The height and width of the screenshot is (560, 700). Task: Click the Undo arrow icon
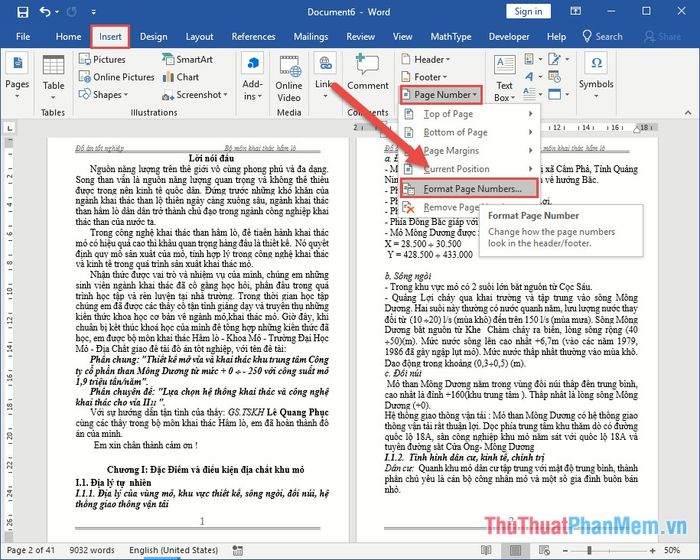[45, 11]
